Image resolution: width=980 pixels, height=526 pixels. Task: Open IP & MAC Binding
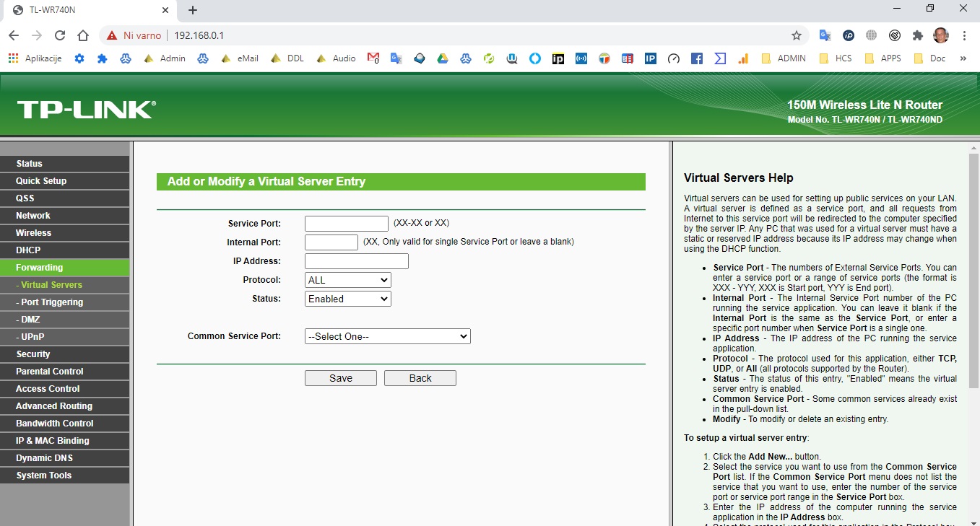(65, 441)
